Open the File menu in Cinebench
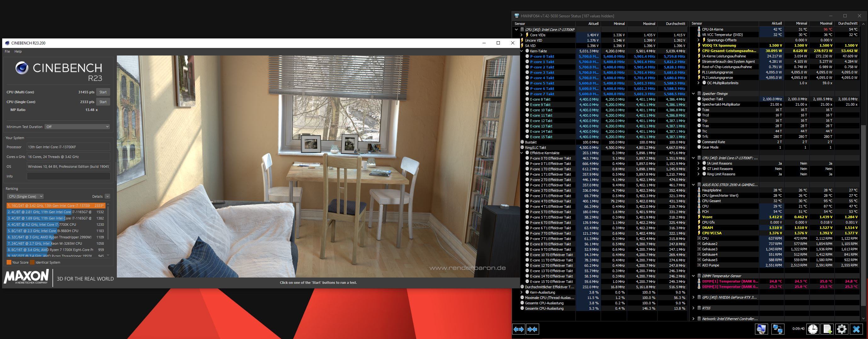Screen dimensions: 868x339 pyautogui.click(x=7, y=52)
